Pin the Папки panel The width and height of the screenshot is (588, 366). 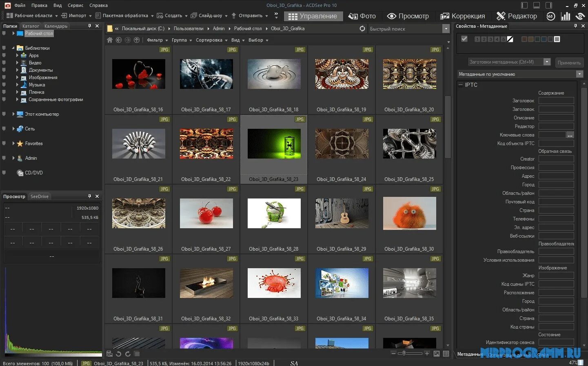[90, 26]
